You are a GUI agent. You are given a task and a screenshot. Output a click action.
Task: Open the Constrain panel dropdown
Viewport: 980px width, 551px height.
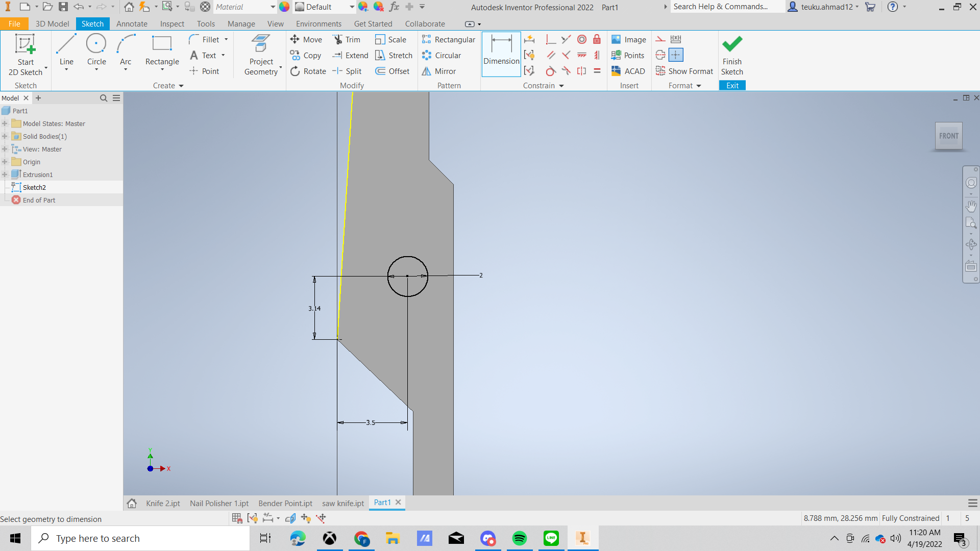coord(561,86)
